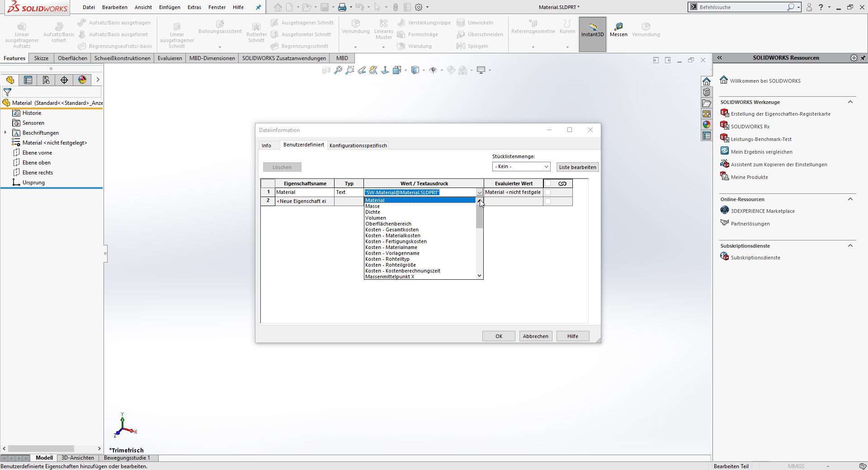Screen dimensions: 868x470
Task: Open the Stücklistenmenge dropdown
Action: point(520,167)
